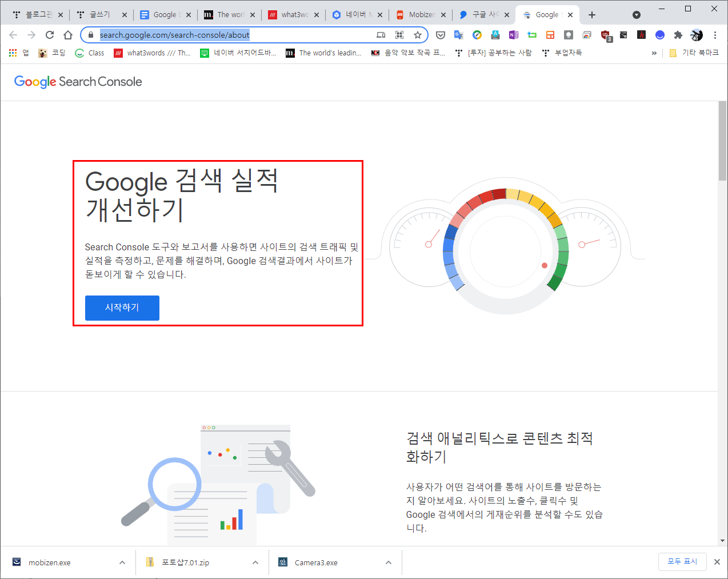
Task: Click the green ticket extension icon
Action: tap(532, 35)
